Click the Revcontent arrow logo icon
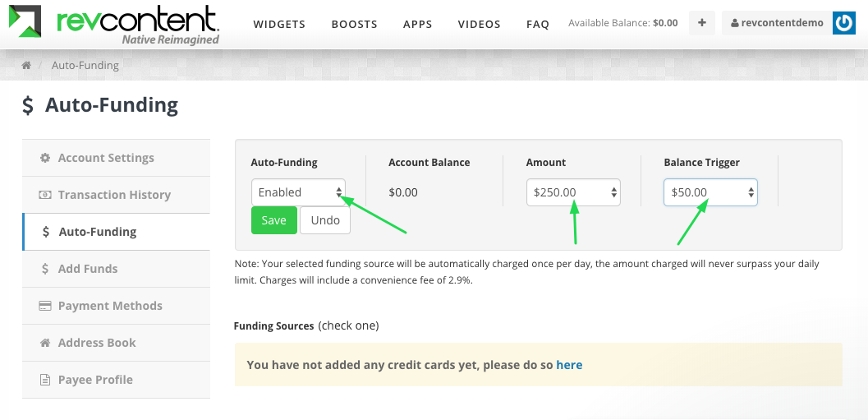 coord(25,21)
